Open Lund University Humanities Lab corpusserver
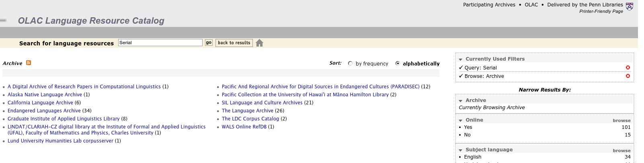644x163 pixels. click(60, 141)
